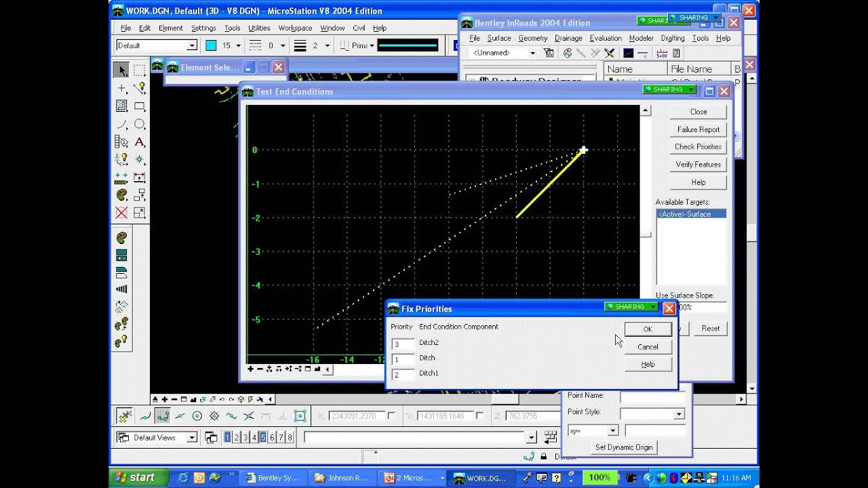The image size is (868, 488).
Task: Choose the Center snap mode icon
Action: [197, 416]
